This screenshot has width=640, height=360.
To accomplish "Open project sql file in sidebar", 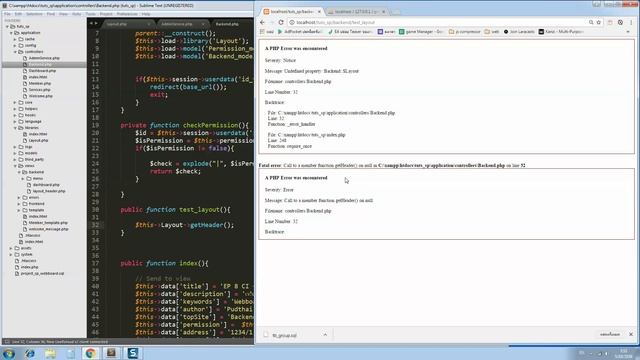I will pos(42,273).
